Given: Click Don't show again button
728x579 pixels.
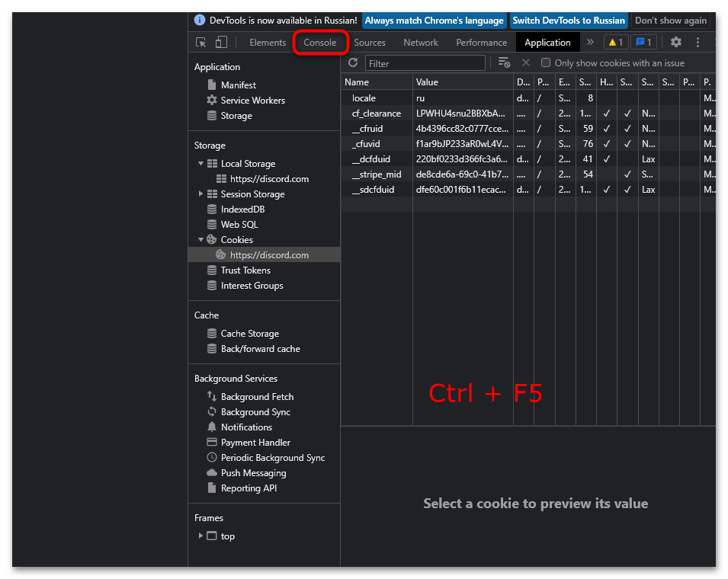Looking at the screenshot, I should tap(670, 21).
